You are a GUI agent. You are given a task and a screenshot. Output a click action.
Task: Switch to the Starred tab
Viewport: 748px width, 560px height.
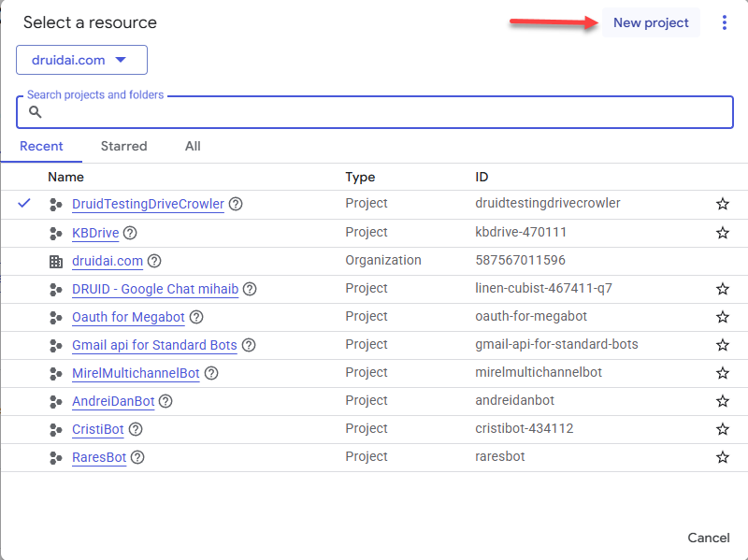click(x=123, y=146)
